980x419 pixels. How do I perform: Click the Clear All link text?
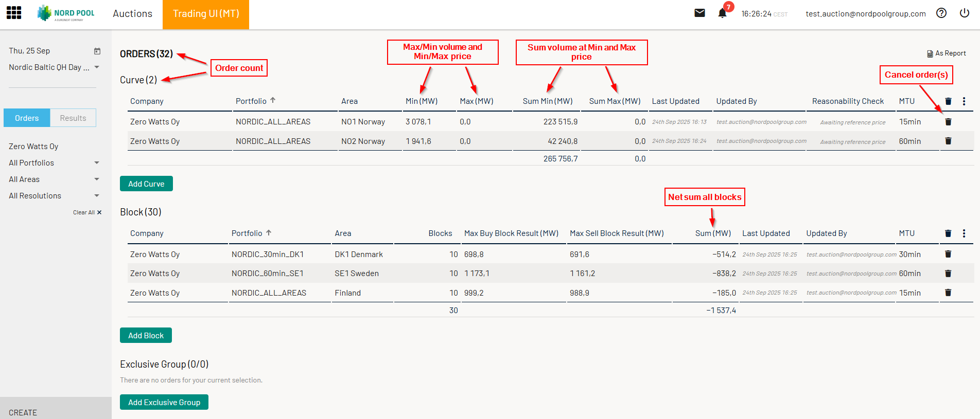click(84, 212)
